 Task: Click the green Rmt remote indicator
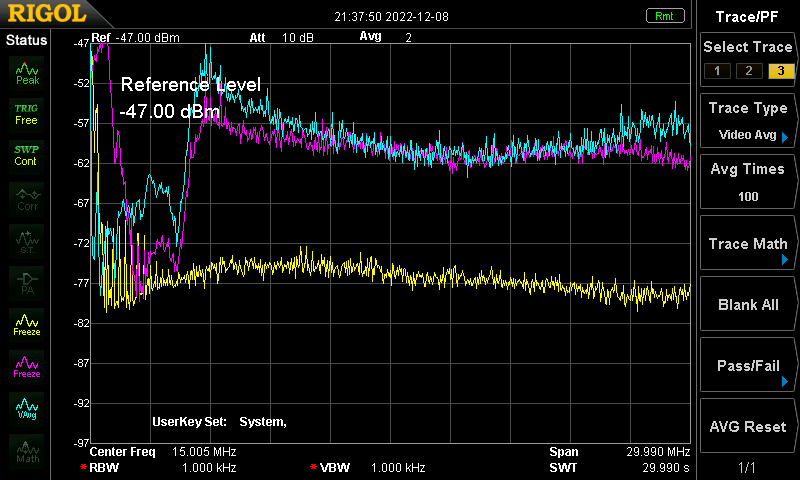pyautogui.click(x=664, y=16)
